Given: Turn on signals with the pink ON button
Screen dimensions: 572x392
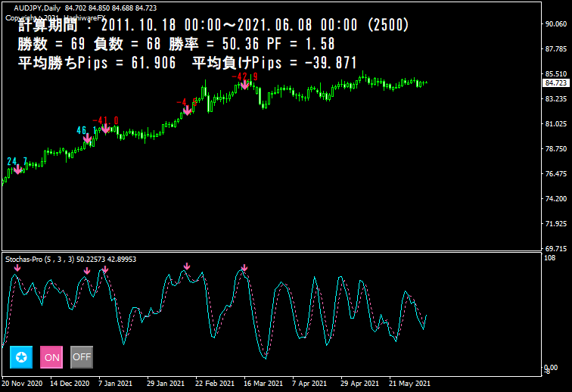Looking at the screenshot, I should point(51,356).
